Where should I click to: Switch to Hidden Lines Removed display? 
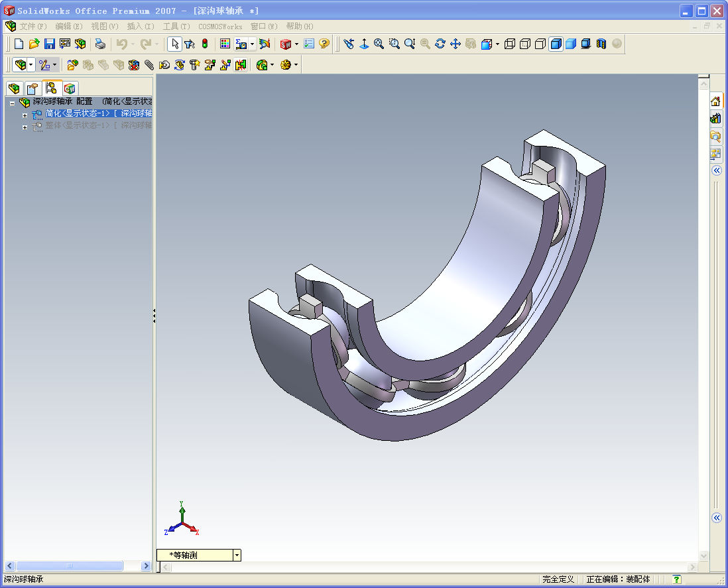tap(540, 44)
